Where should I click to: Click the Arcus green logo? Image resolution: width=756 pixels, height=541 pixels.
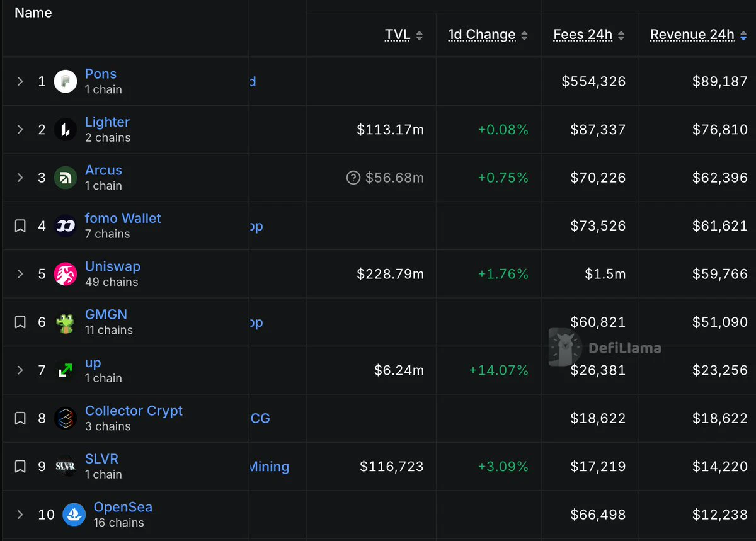(66, 178)
